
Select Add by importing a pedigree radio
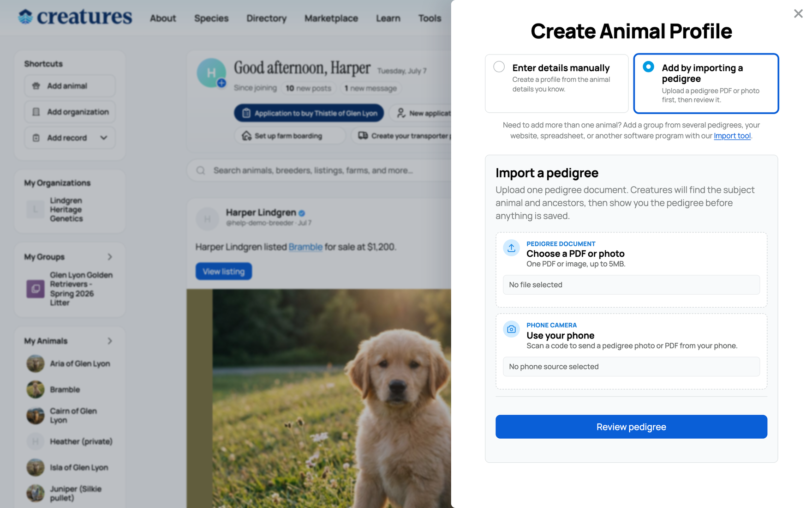click(648, 67)
